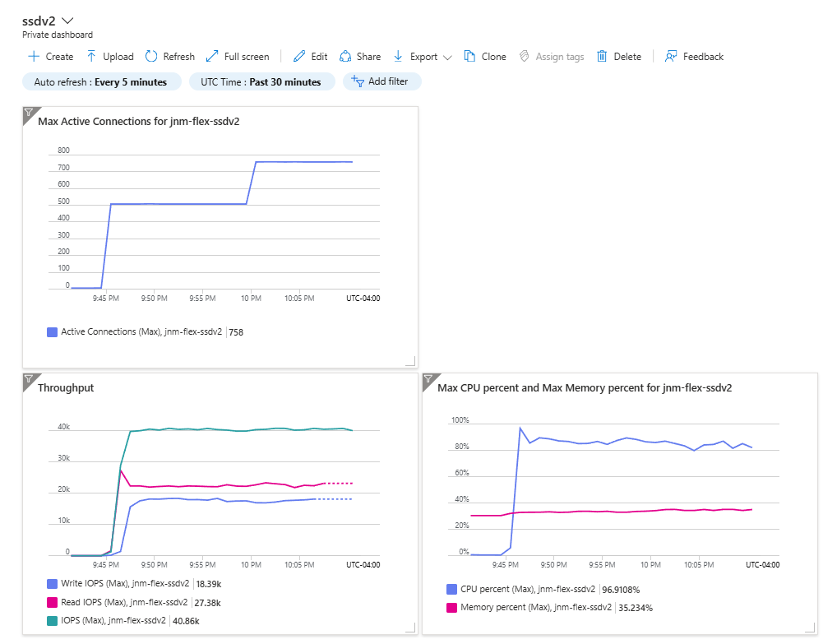Toggle Memory percent legend swatch
The height and width of the screenshot is (644, 823).
tap(451, 608)
